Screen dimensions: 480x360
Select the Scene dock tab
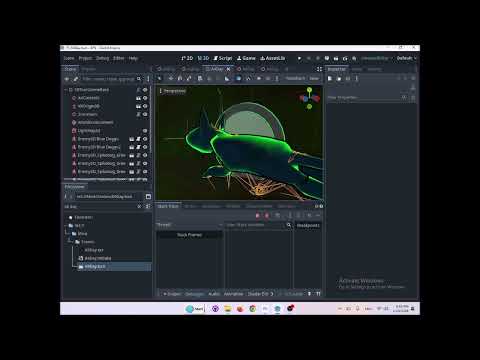click(70, 69)
